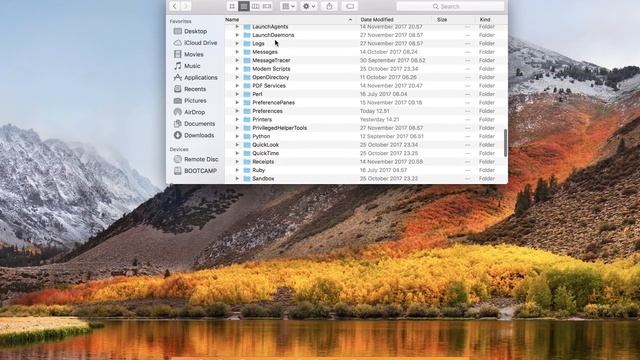Select the Perl folder name

tap(257, 94)
